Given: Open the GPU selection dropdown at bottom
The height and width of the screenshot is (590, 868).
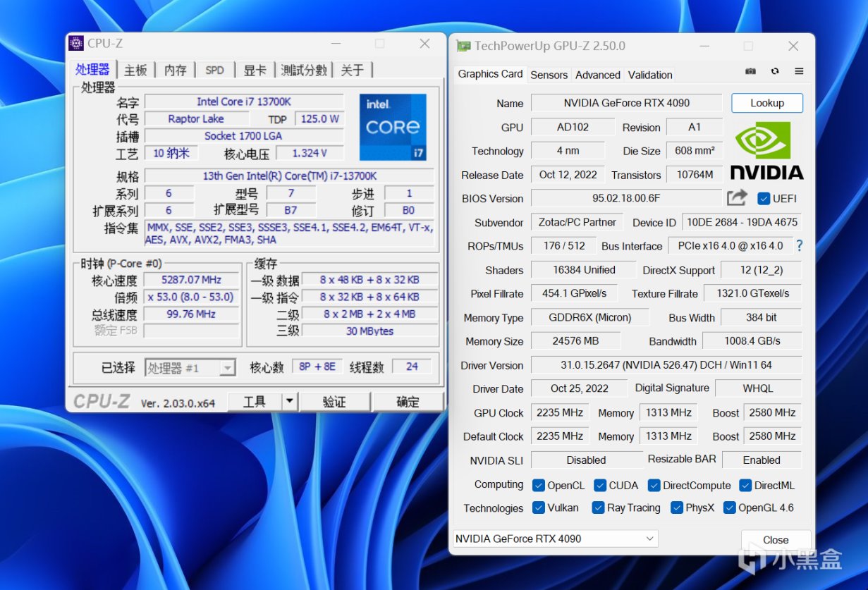Looking at the screenshot, I should (x=555, y=539).
